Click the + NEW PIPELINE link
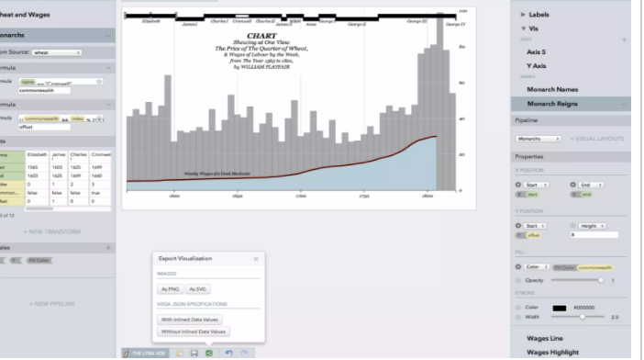The image size is (644, 360). point(51,304)
